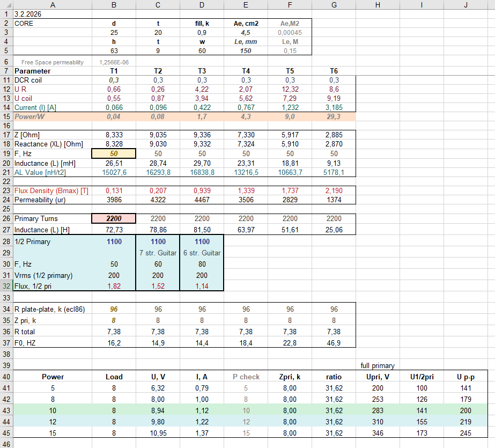Click the Permeability value 4467 under T3
Image resolution: width=495 pixels, height=448 pixels.
click(x=202, y=200)
